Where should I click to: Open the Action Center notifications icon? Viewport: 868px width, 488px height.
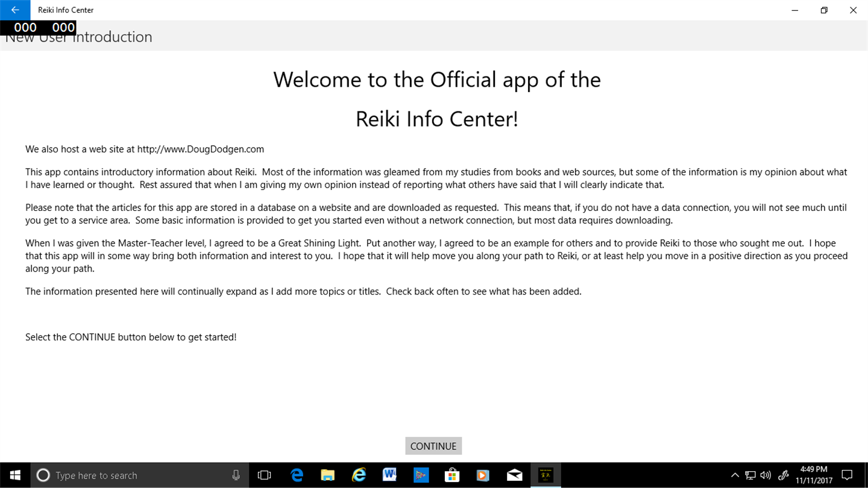coord(847,475)
